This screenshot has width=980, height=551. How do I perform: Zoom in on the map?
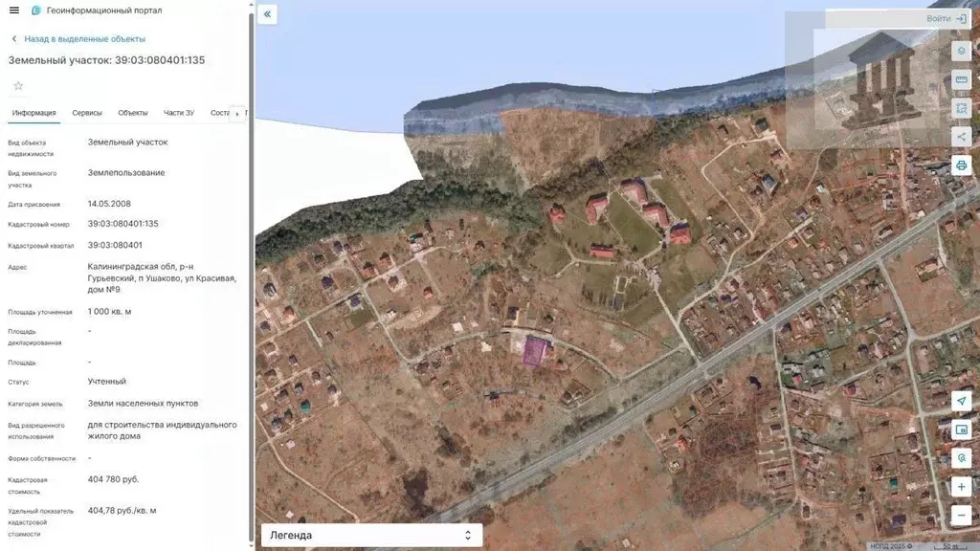point(962,487)
